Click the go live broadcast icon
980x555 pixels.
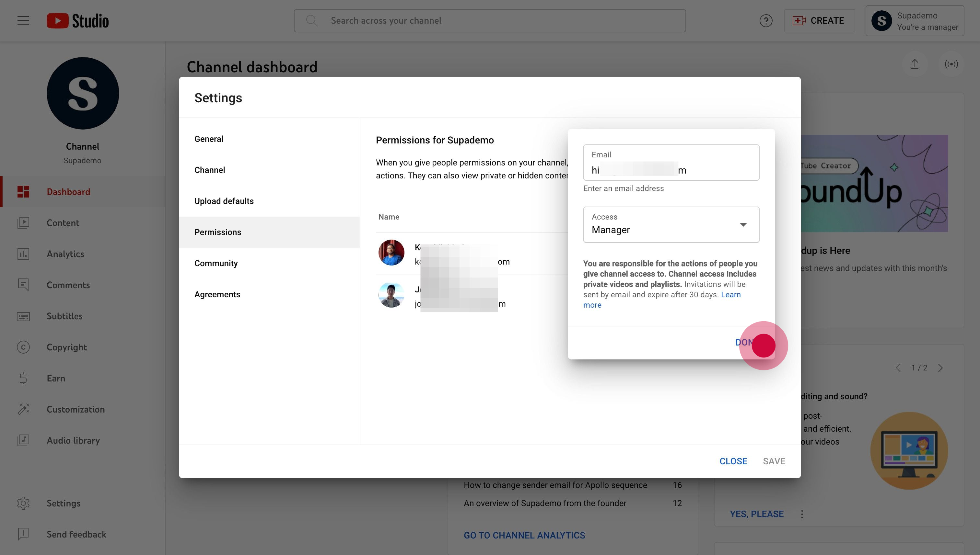tap(951, 64)
